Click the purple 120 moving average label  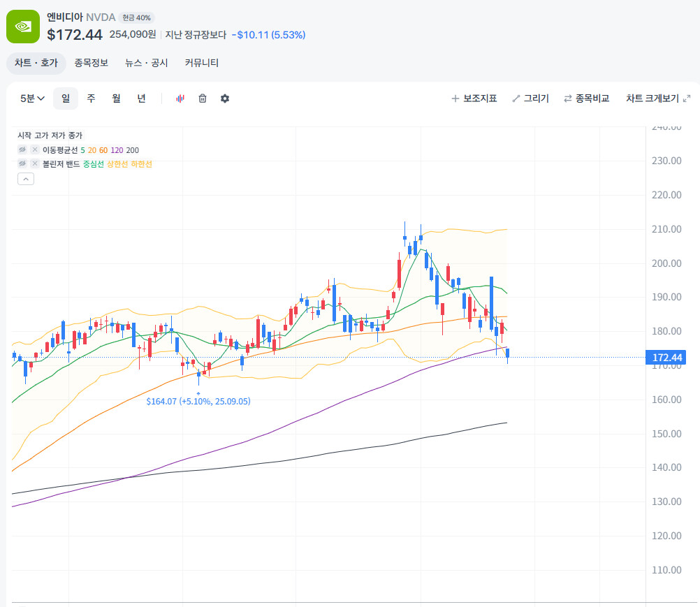(117, 150)
